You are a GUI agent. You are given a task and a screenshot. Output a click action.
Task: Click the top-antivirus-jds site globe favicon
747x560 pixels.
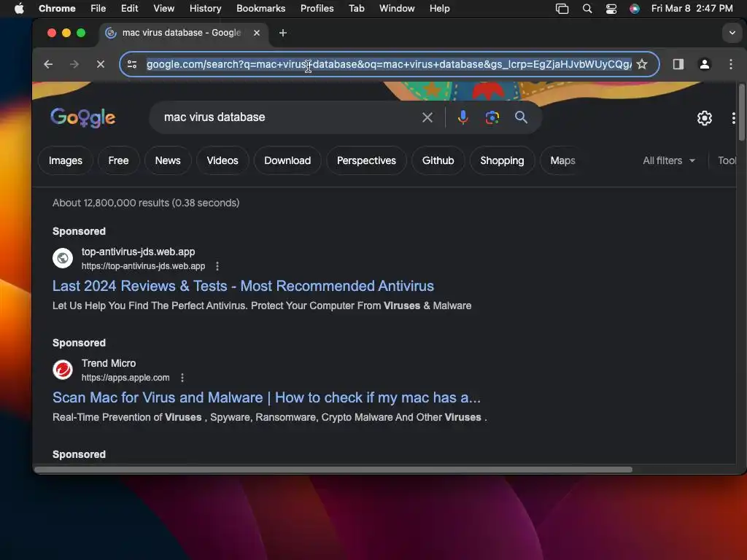(63, 258)
